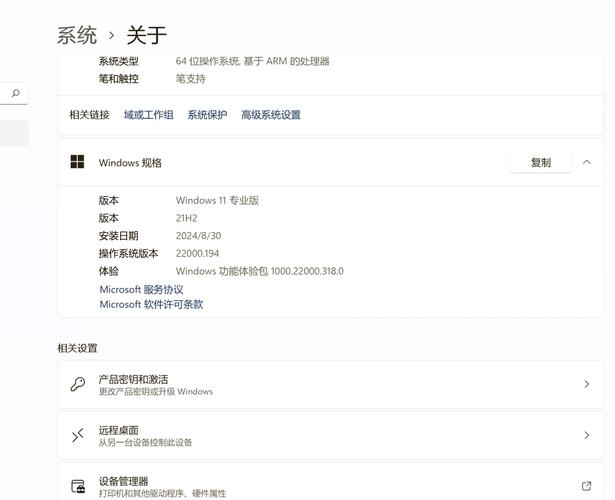This screenshot has height=500, width=615.
Task: Open the 高级系统设置 link
Action: [271, 115]
